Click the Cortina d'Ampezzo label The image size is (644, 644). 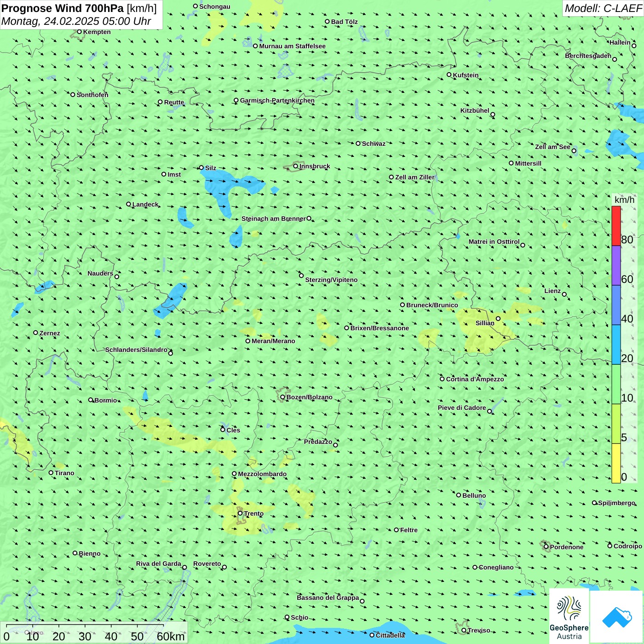[475, 379]
